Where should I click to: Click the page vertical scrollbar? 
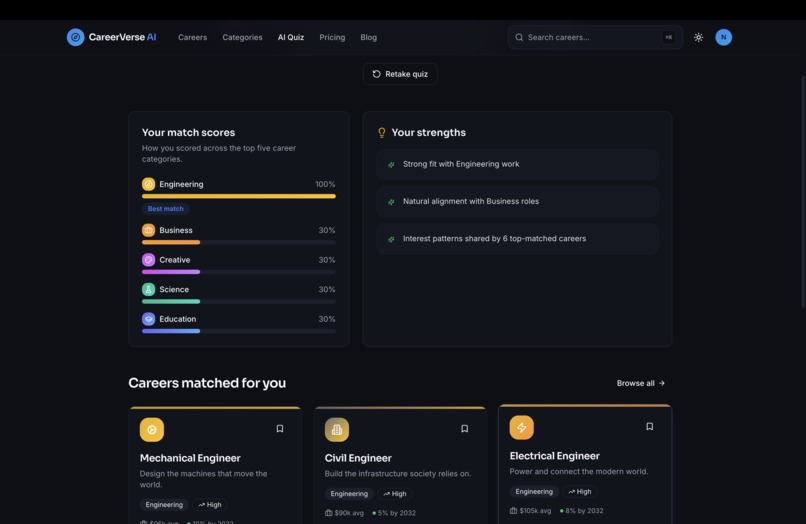point(803,192)
